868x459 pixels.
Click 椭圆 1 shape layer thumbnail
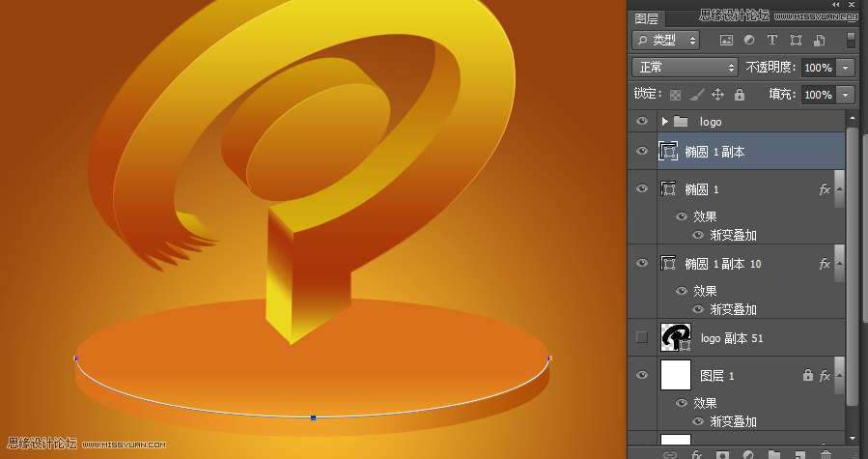(x=668, y=189)
